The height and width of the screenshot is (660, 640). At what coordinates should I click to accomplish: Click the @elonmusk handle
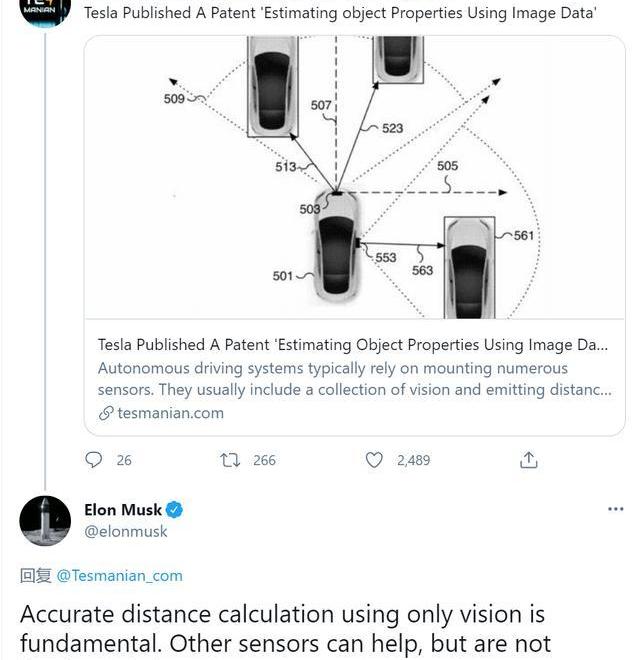[126, 531]
